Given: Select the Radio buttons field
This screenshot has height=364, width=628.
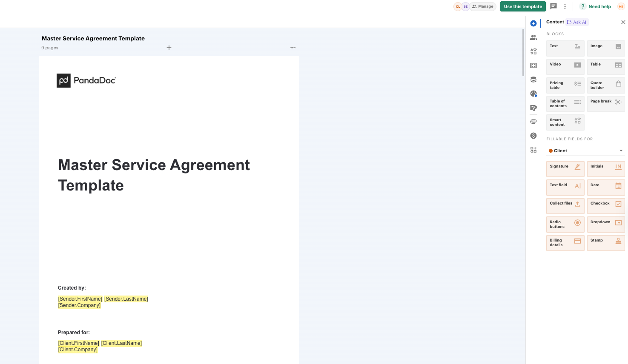Looking at the screenshot, I should pos(565,225).
